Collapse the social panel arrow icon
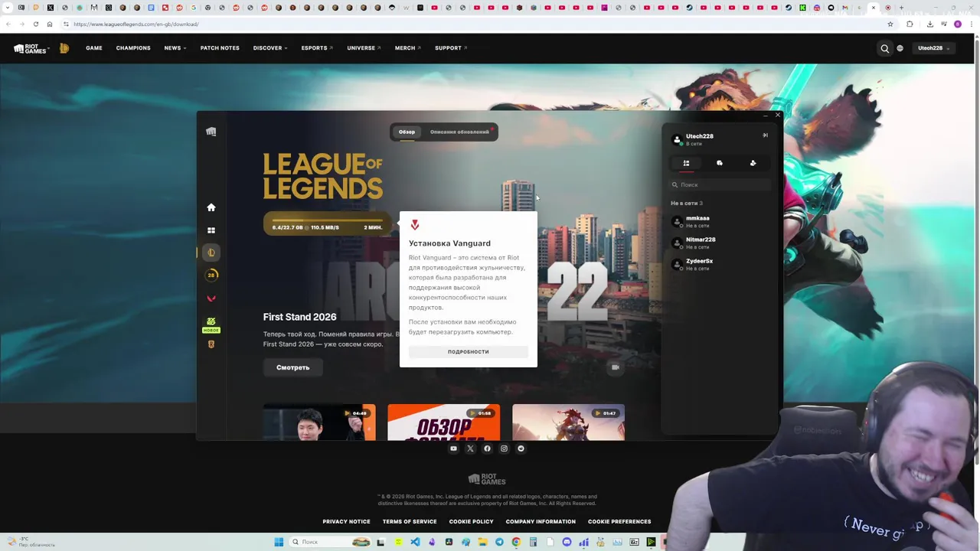This screenshot has width=980, height=551. pos(765,135)
